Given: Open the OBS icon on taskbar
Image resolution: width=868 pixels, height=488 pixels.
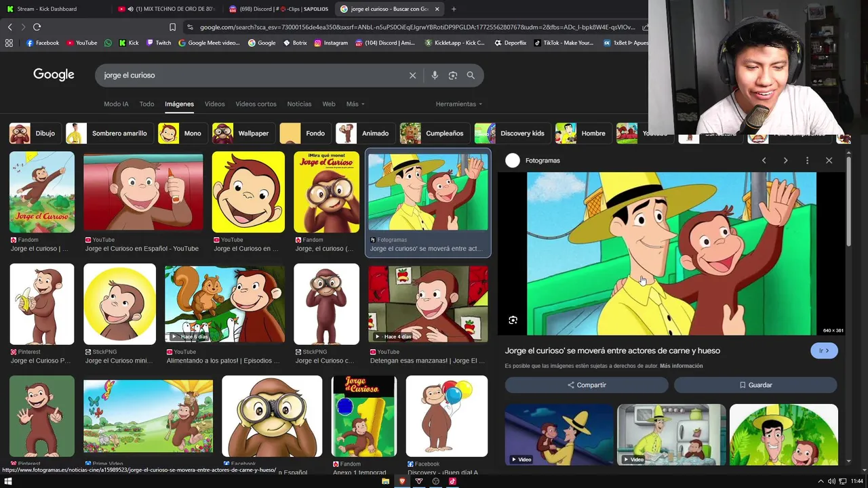Looking at the screenshot, I should (x=435, y=481).
